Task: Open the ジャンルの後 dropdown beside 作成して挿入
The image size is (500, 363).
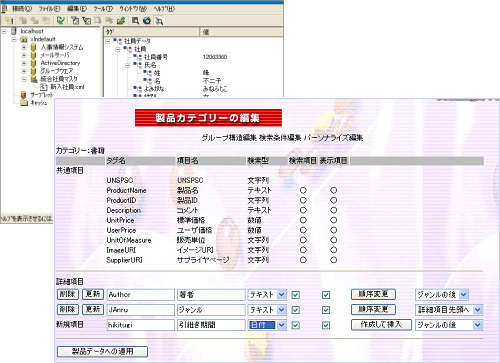Action: [449, 325]
